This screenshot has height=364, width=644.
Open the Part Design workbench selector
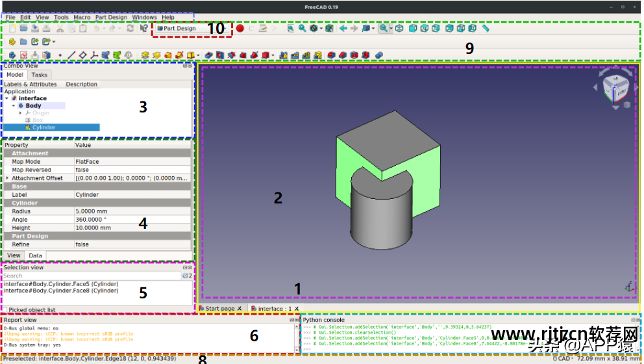click(191, 29)
